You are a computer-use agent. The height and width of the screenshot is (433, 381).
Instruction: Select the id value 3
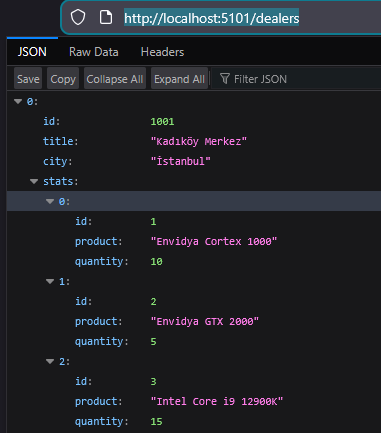(x=153, y=381)
